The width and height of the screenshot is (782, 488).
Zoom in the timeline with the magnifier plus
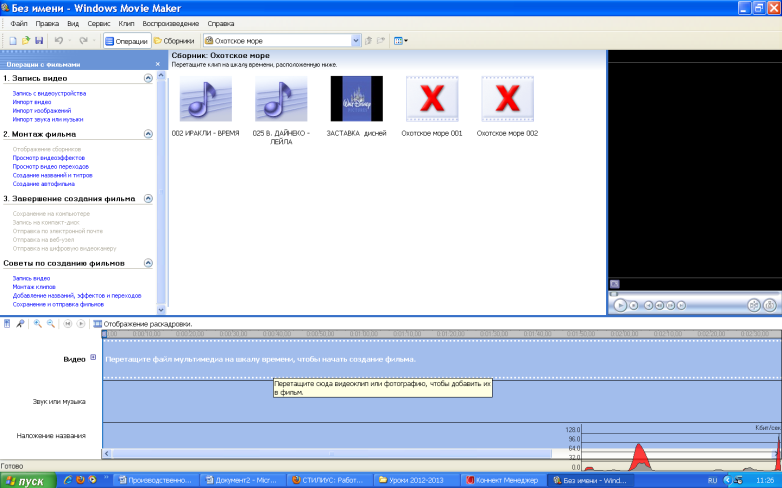(37, 324)
